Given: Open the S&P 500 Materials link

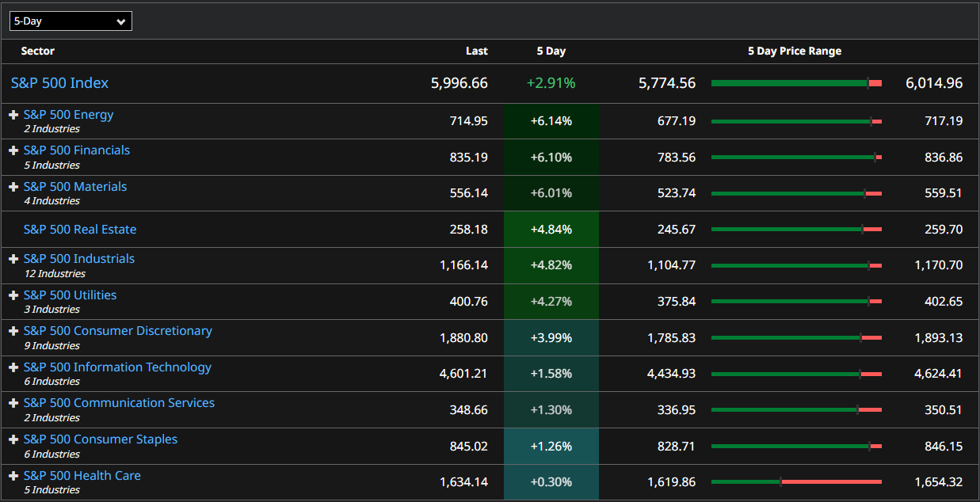Looking at the screenshot, I should point(75,187).
